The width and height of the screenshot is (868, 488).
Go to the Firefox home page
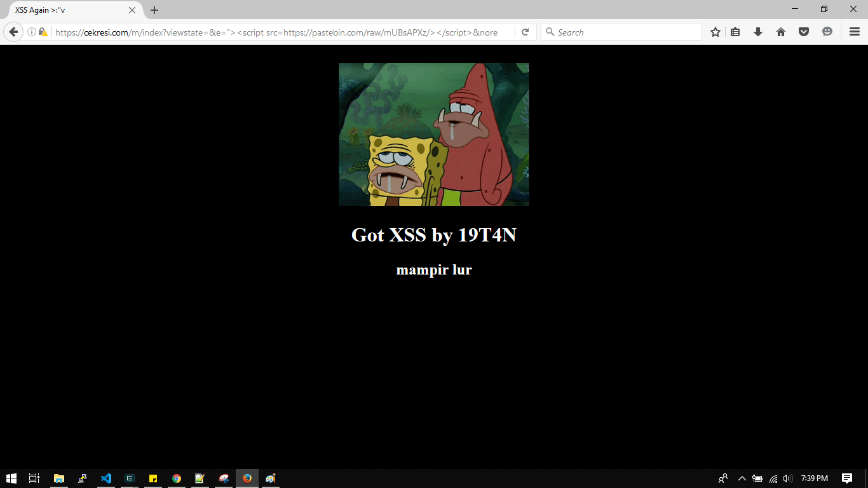[x=781, y=32]
